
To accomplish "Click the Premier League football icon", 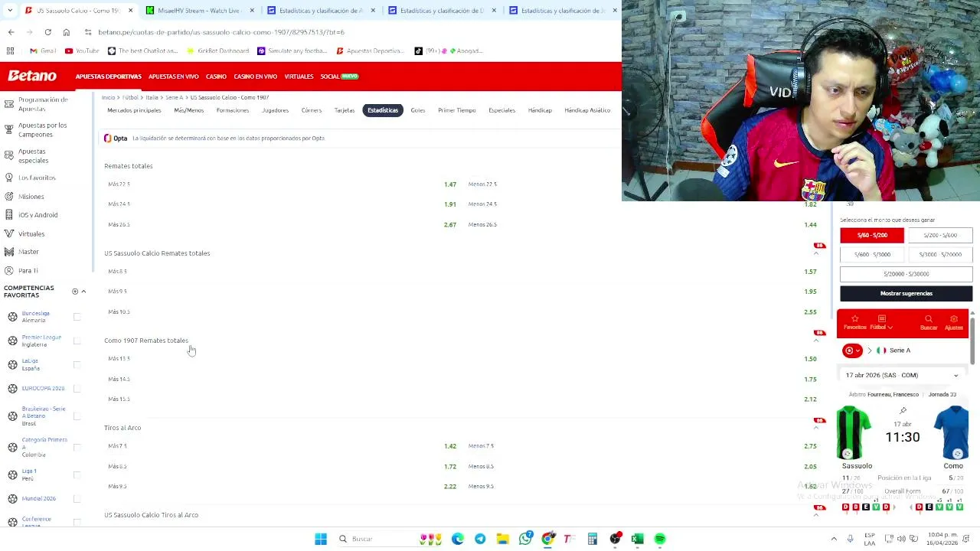I will (12, 341).
